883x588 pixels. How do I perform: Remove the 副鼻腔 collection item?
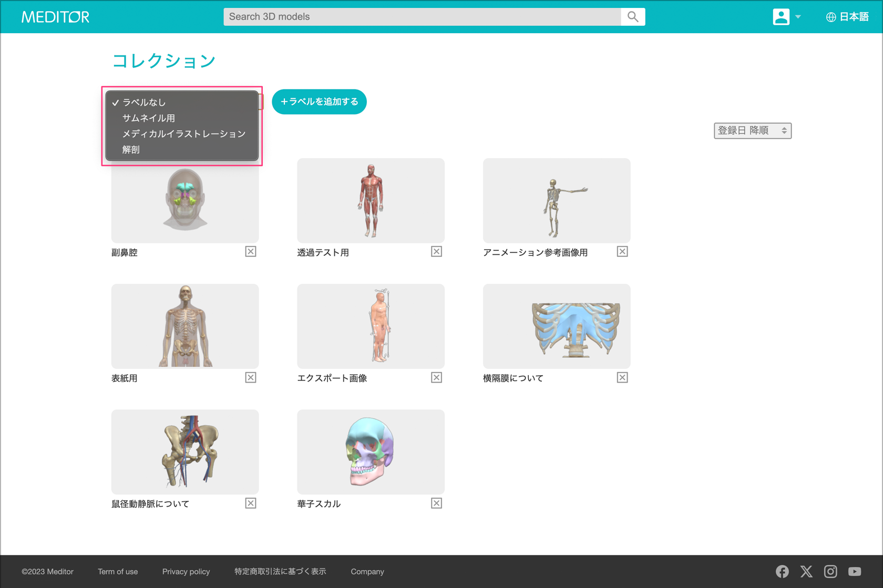[x=251, y=252]
